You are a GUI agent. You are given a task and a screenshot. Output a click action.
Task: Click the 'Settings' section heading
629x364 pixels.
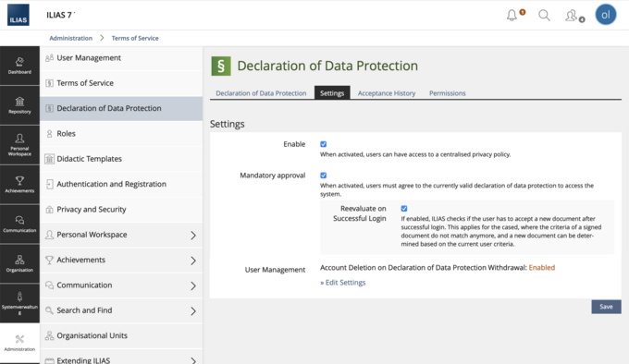coord(227,124)
